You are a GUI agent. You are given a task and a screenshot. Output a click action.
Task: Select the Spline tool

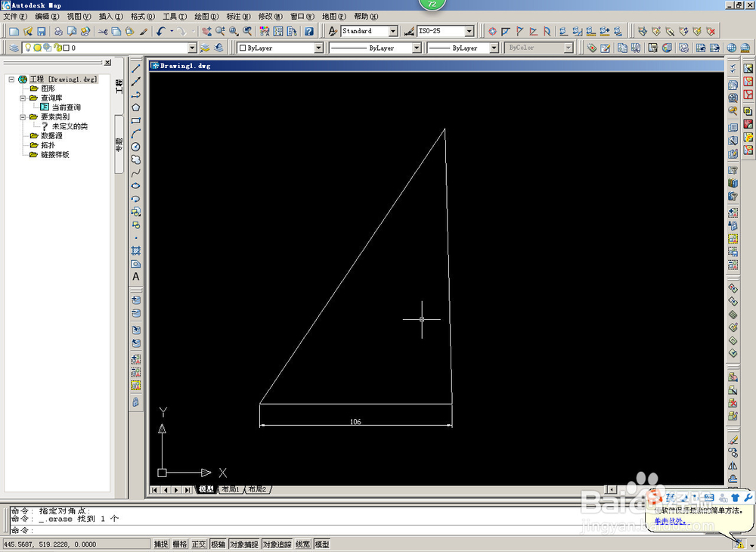point(136,172)
